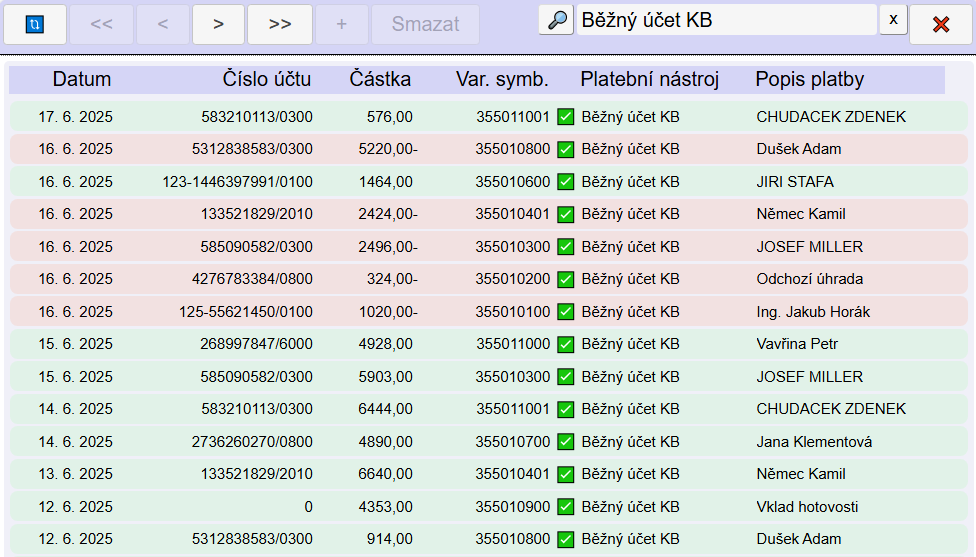Sort by the Datum column header
976x557 pixels.
pos(82,79)
